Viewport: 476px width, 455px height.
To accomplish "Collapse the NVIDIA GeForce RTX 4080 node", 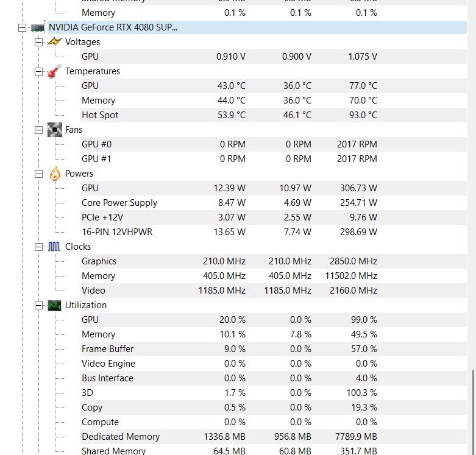I will [x=23, y=27].
